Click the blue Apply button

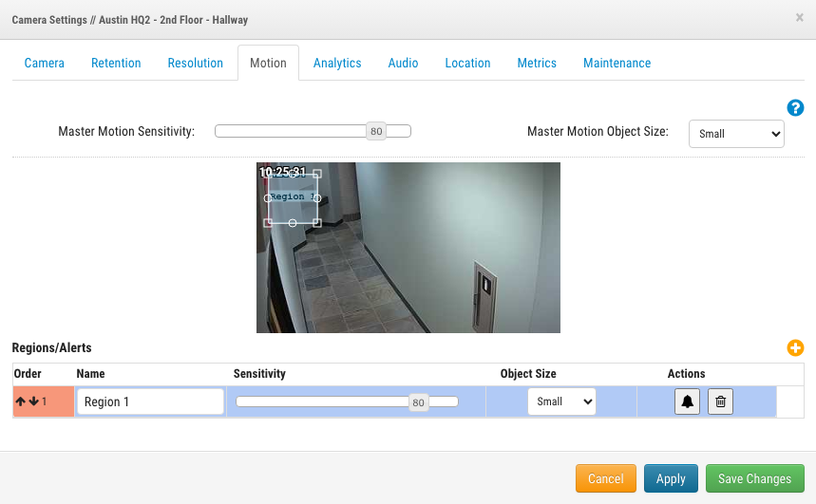671,479
